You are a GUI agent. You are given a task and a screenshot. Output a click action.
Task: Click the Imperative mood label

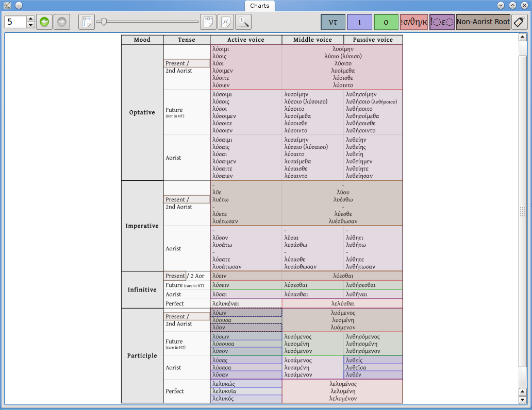tap(142, 226)
